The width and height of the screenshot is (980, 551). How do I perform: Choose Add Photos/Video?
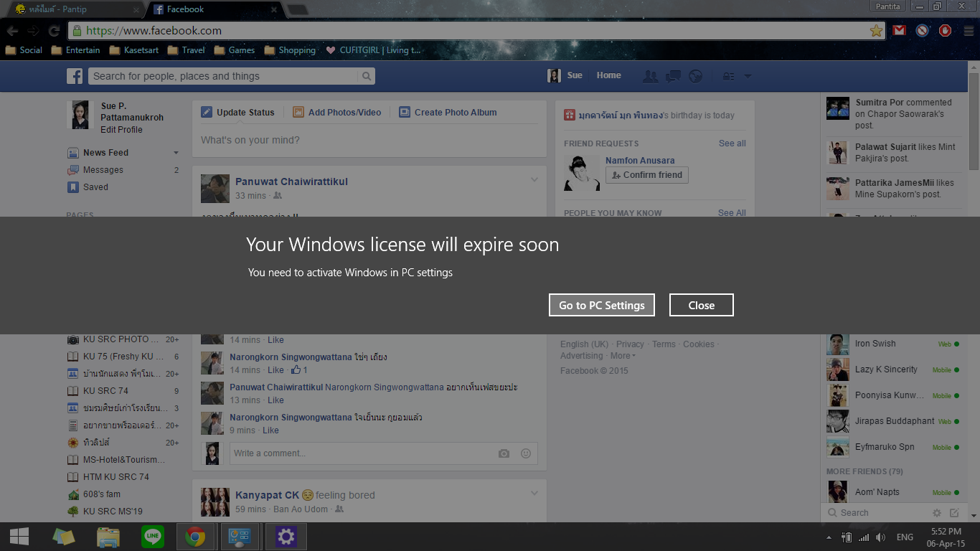(x=337, y=113)
